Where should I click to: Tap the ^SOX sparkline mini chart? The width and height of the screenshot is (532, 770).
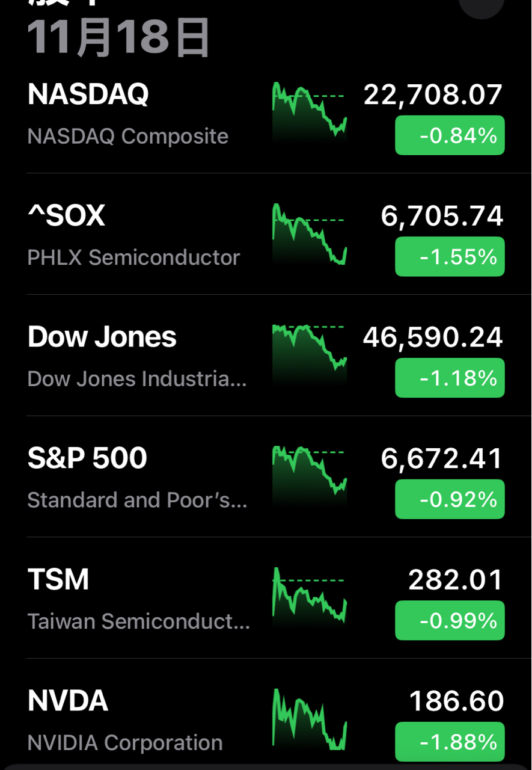(x=309, y=234)
